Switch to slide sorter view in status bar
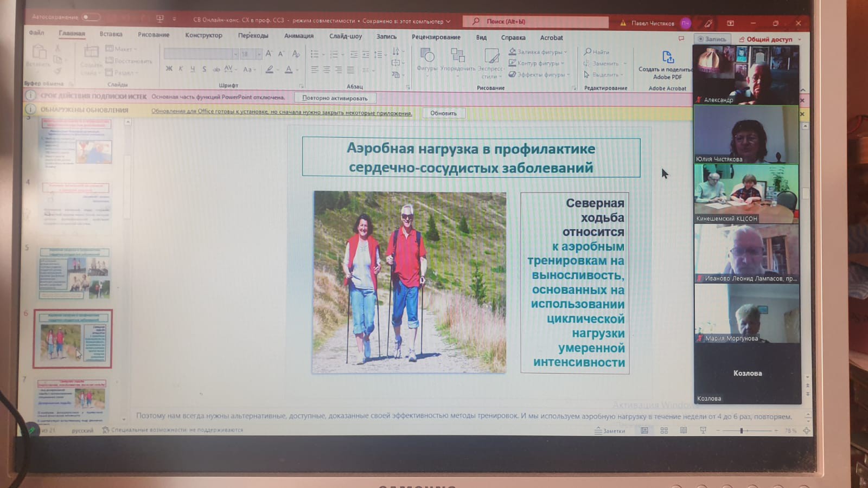Viewport: 868px width, 488px height. pyautogui.click(x=664, y=431)
